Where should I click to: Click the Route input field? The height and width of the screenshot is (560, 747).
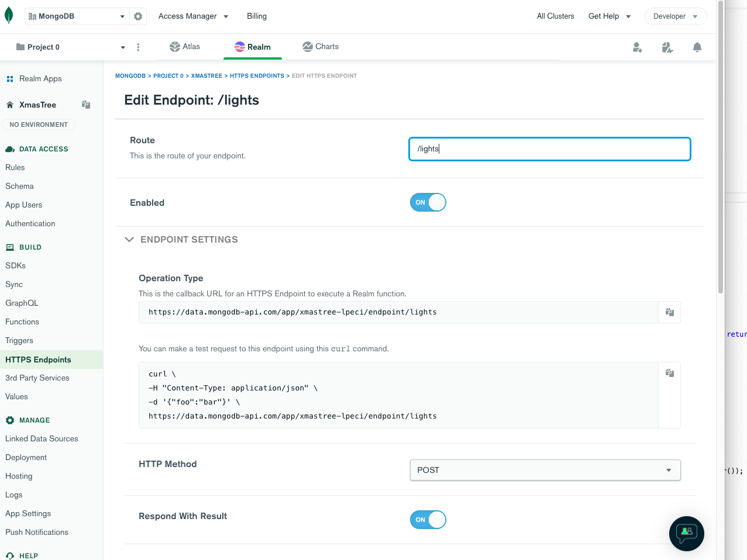click(550, 149)
